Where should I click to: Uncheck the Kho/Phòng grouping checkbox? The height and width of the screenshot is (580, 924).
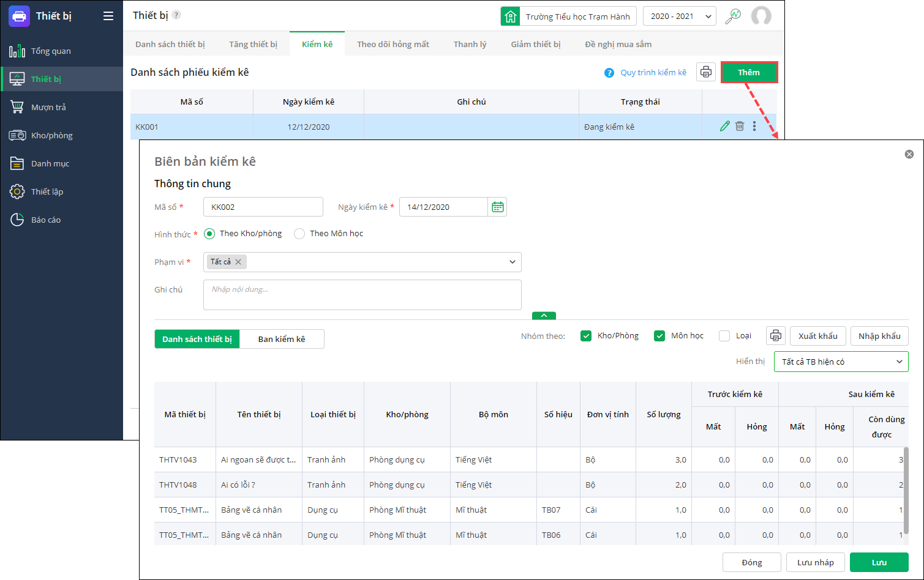point(586,336)
